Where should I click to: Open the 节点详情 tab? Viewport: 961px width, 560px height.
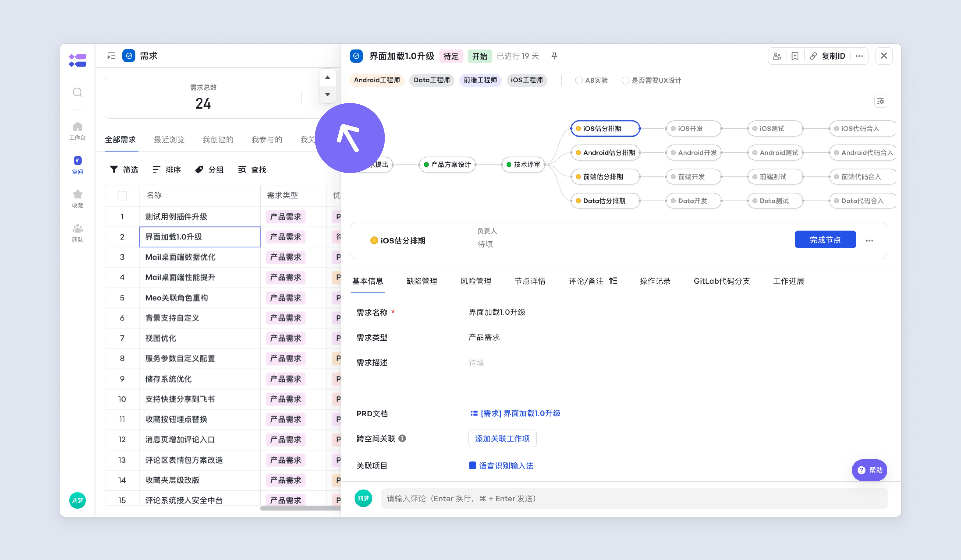pyautogui.click(x=530, y=281)
